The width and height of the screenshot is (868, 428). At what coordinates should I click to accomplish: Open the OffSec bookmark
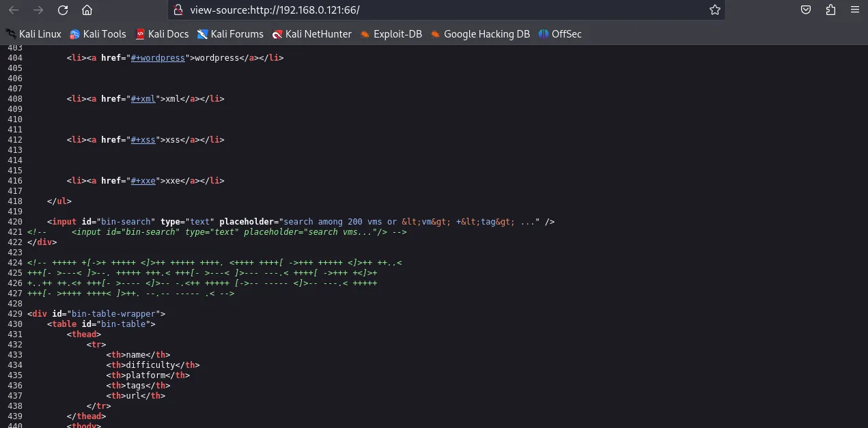click(x=560, y=34)
